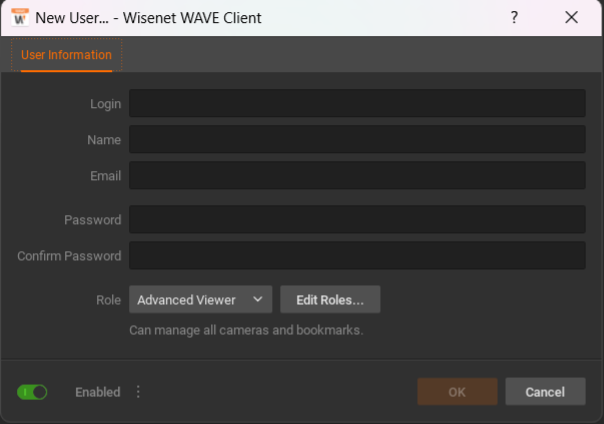Click the Edit Roles button
Image resolution: width=604 pixels, height=424 pixels.
click(x=330, y=299)
